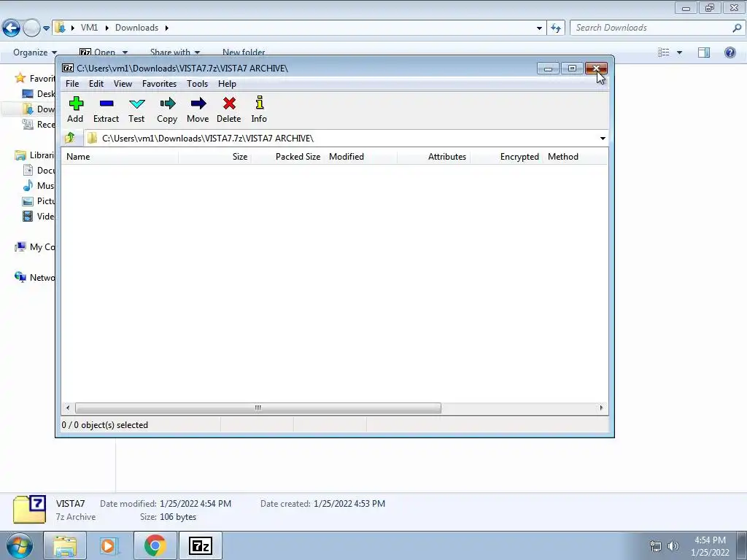Sort by Name column header
The width and height of the screenshot is (747, 560).
[x=120, y=157]
